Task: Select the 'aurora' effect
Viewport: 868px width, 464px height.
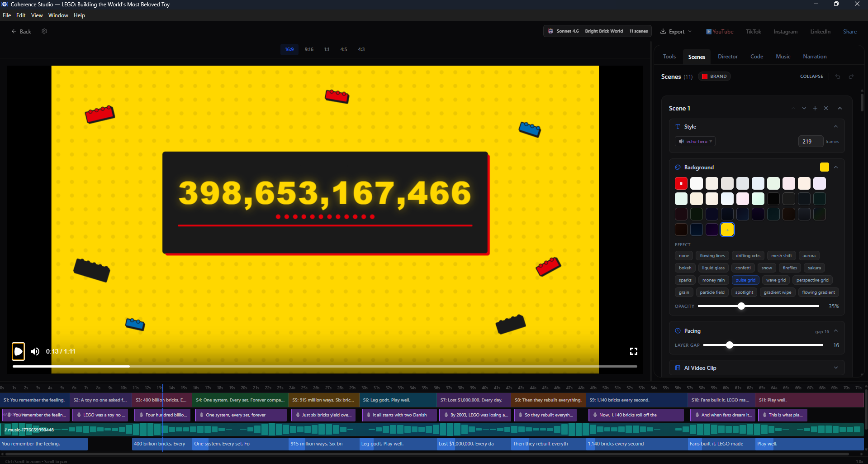Action: point(809,256)
